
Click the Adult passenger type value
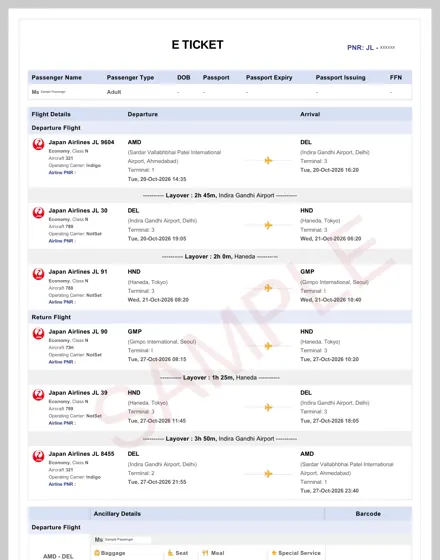[x=114, y=92]
